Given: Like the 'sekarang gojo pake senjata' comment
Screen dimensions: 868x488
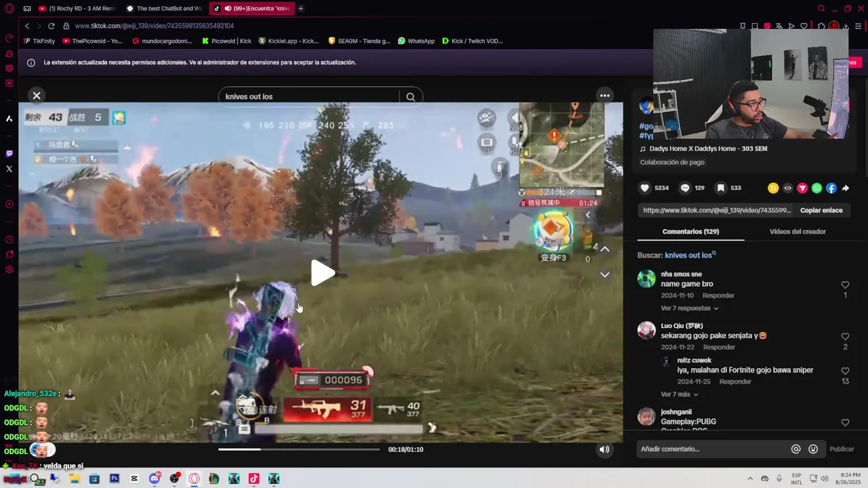Looking at the screenshot, I should point(845,336).
